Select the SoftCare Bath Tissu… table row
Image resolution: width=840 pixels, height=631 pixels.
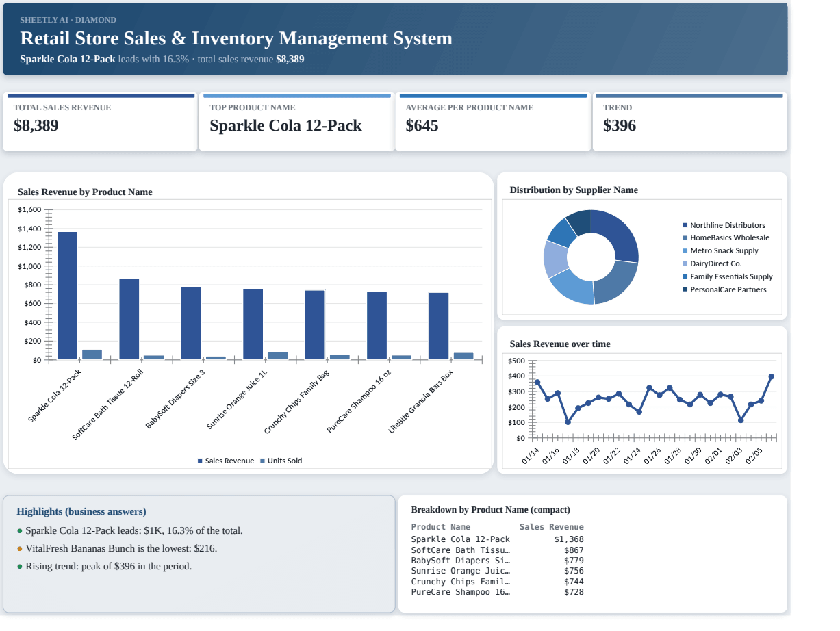(498, 550)
